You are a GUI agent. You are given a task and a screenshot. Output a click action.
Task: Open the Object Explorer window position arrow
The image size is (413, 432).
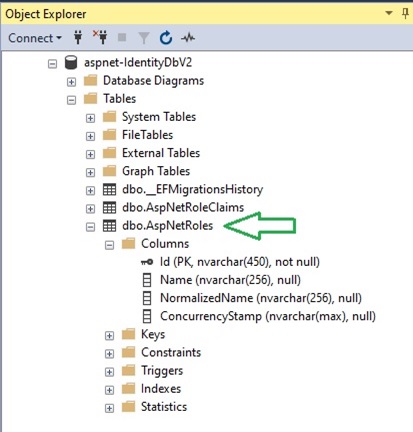point(389,13)
